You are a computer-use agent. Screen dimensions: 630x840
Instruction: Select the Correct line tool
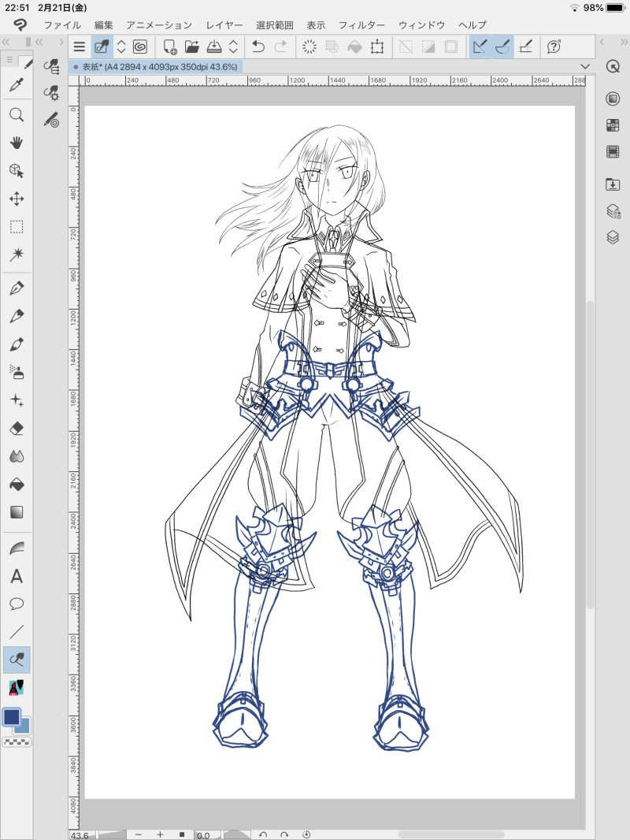click(x=17, y=660)
